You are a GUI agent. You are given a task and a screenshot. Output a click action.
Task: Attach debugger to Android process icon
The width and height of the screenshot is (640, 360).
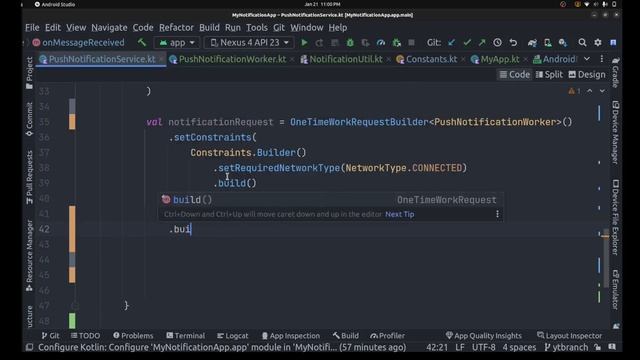[396, 42]
